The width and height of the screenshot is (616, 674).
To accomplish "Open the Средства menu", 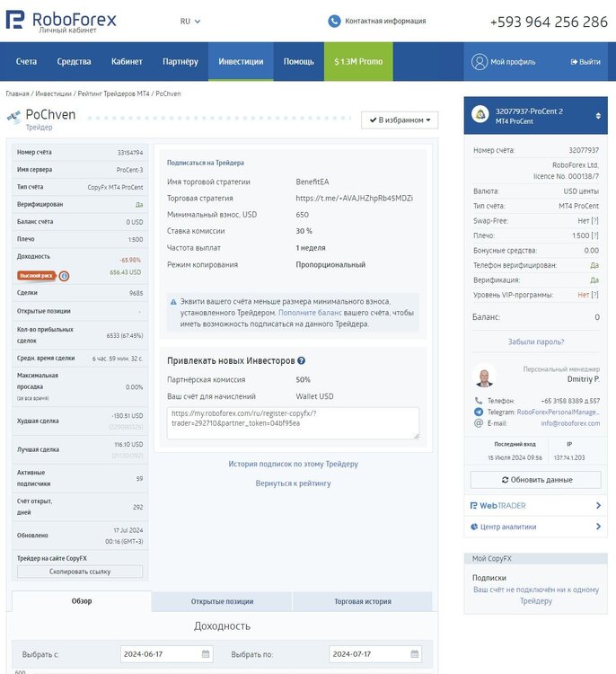I will tap(74, 61).
